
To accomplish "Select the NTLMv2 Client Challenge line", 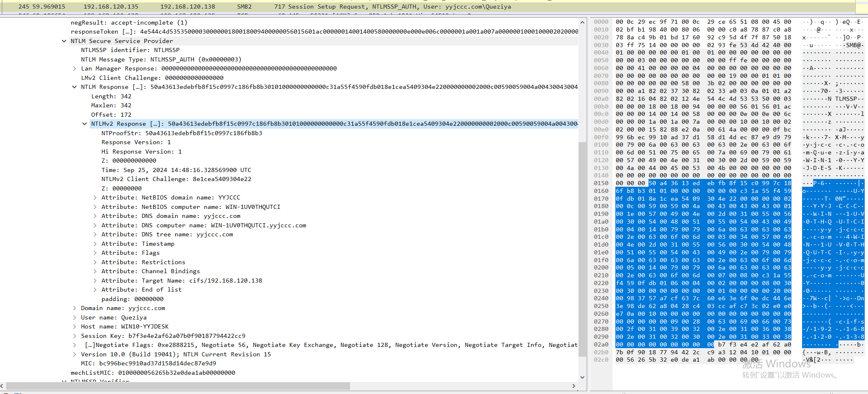I will click(x=176, y=179).
